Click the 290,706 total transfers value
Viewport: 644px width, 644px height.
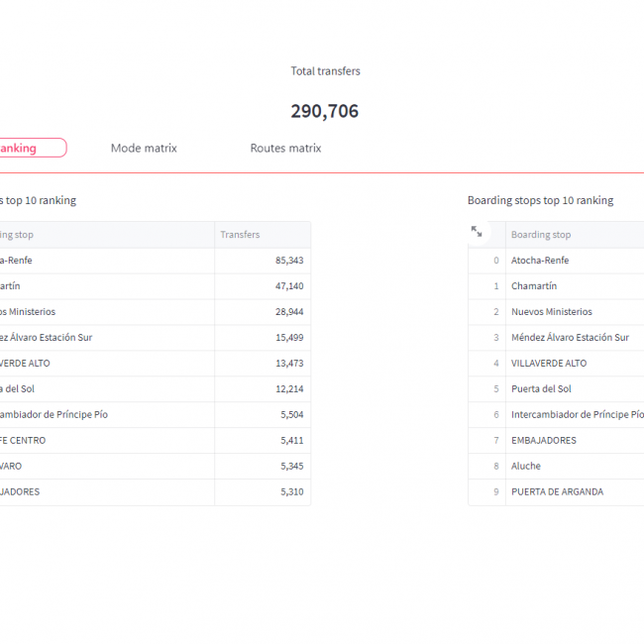pos(325,111)
